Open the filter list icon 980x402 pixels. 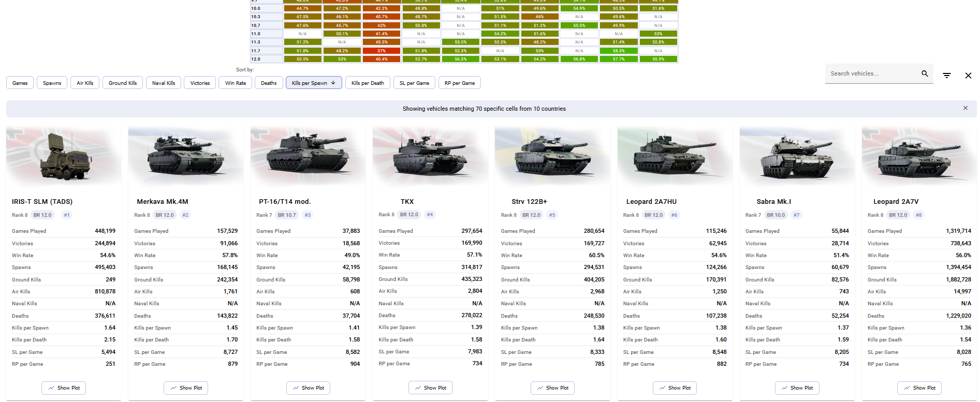click(947, 76)
